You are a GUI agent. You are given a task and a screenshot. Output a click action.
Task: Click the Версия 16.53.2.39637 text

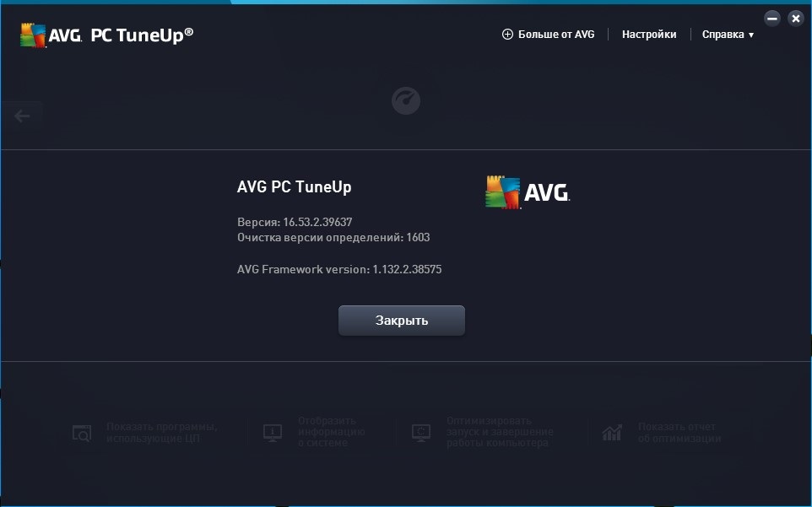click(x=295, y=222)
